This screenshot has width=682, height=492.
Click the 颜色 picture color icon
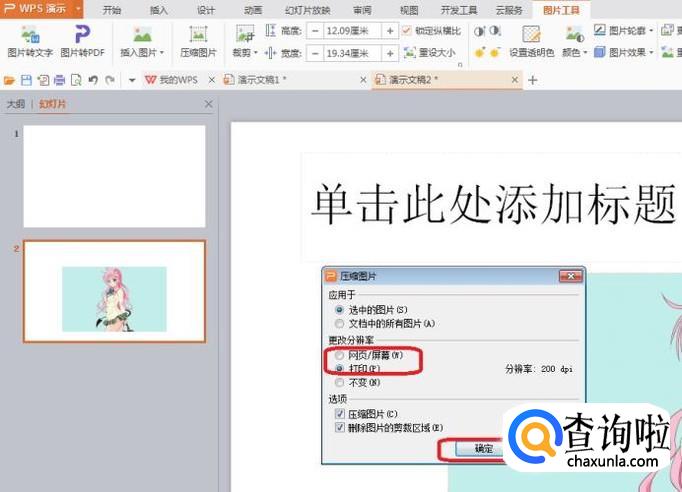(575, 34)
